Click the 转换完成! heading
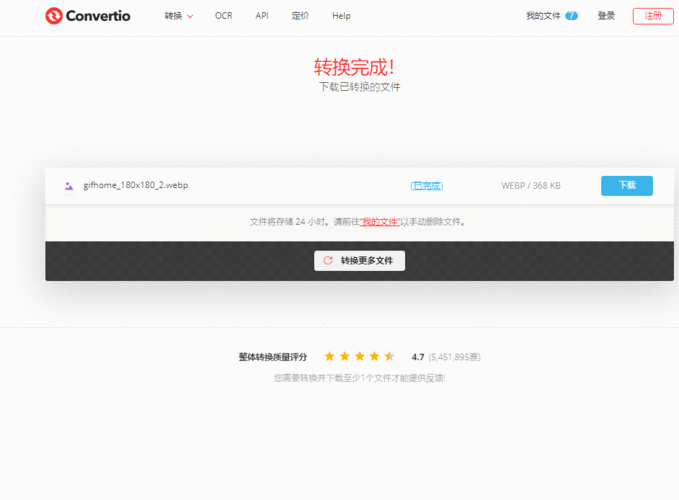 pos(354,67)
